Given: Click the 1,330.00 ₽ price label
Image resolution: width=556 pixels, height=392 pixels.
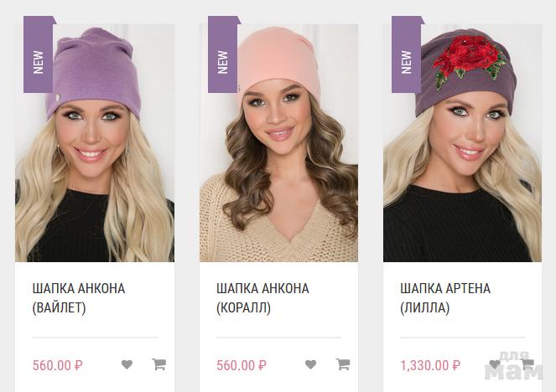Looking at the screenshot, I should click(430, 365).
